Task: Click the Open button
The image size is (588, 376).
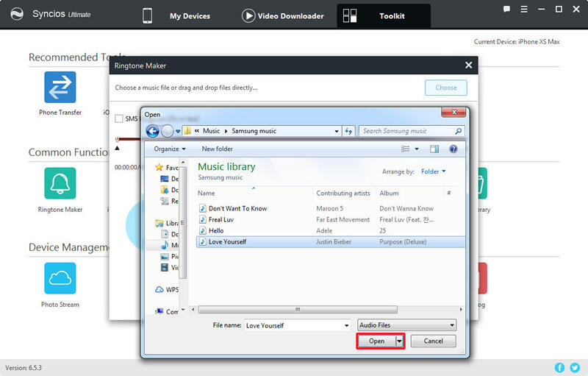Action: point(376,341)
